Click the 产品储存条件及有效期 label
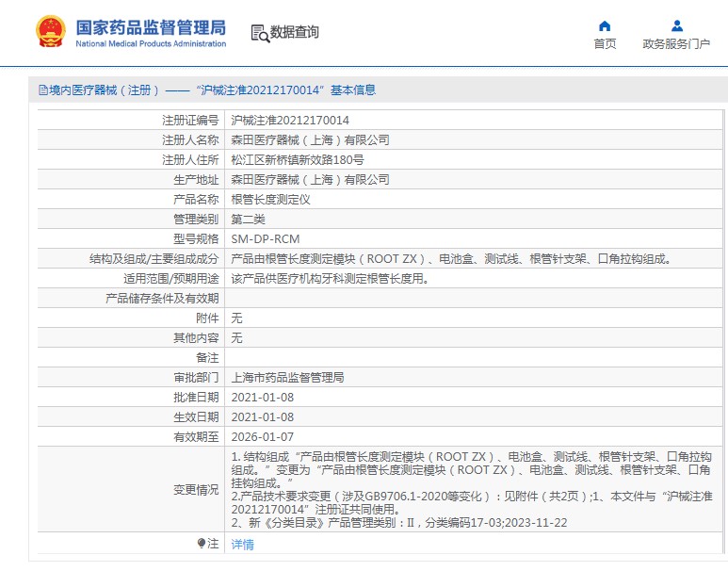 coord(162,299)
